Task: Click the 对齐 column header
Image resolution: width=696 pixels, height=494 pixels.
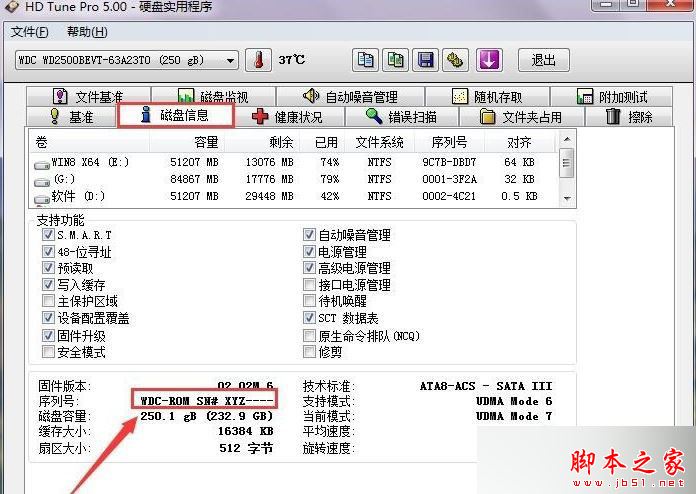Action: pyautogui.click(x=520, y=142)
